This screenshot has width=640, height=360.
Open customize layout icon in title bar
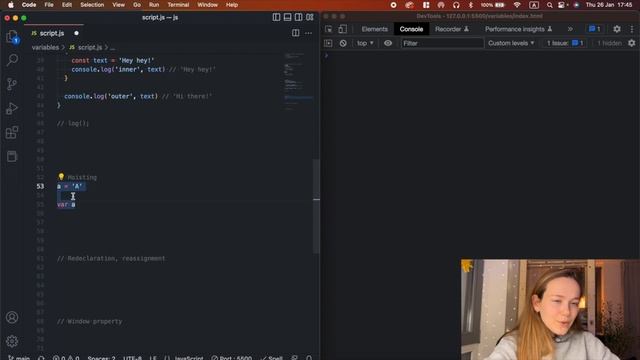tap(310, 17)
